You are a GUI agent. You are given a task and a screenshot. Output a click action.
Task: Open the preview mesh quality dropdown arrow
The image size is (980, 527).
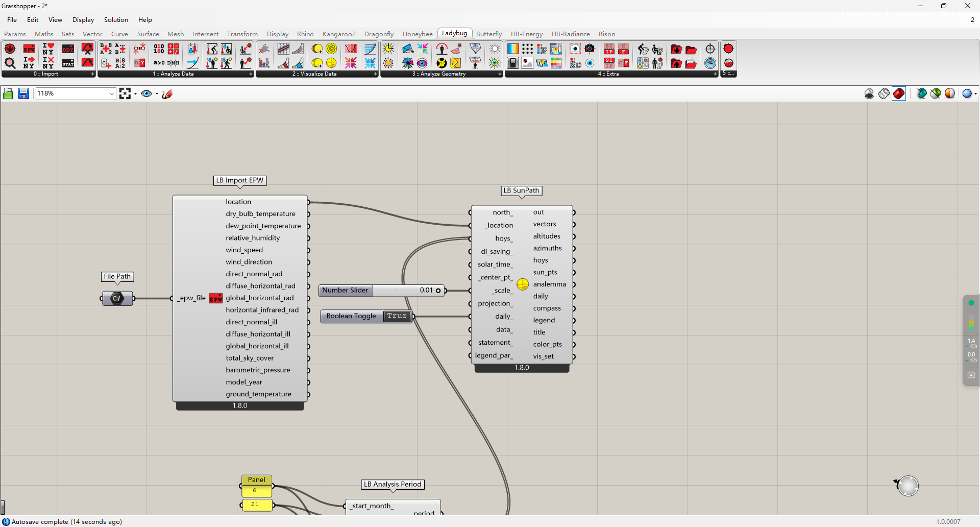coord(975,94)
